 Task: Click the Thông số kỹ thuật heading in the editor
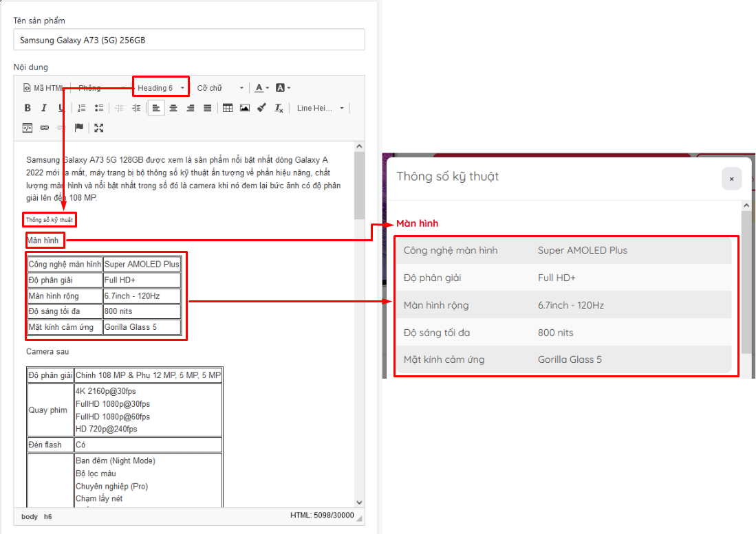(49, 220)
